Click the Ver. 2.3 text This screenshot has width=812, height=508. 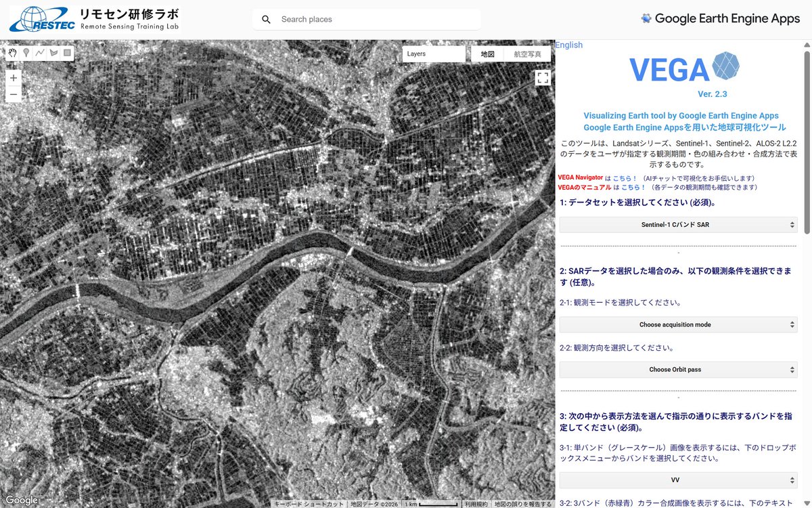(713, 94)
